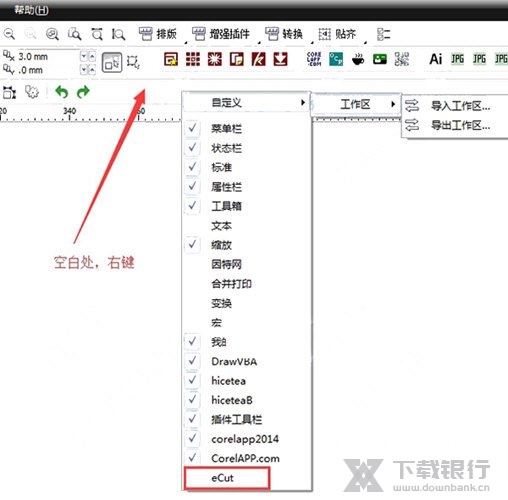Uncheck the 插件工具栏 entry
The width and height of the screenshot is (508, 500).
tap(247, 419)
